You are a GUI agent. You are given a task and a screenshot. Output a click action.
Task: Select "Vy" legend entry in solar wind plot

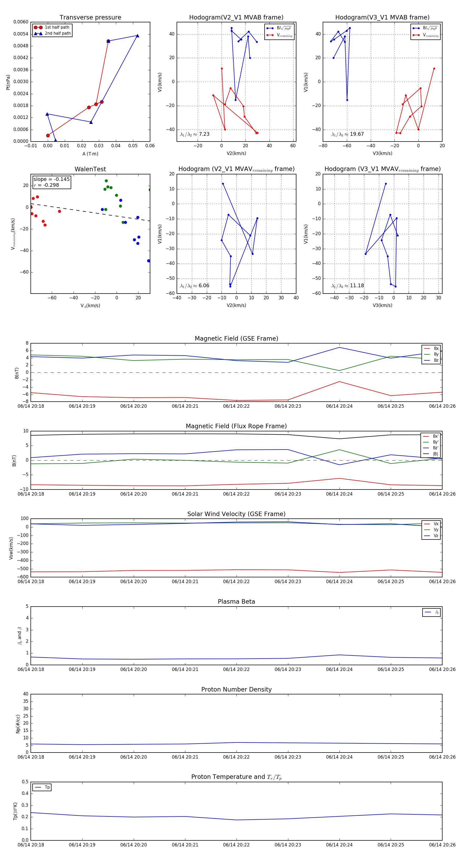(x=431, y=530)
